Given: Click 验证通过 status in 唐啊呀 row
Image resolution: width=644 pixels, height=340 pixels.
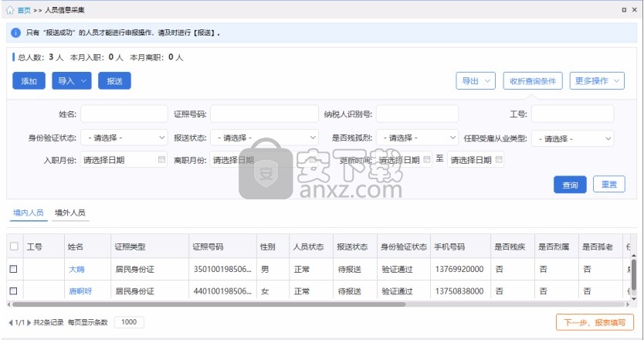Looking at the screenshot, I should (x=397, y=291).
